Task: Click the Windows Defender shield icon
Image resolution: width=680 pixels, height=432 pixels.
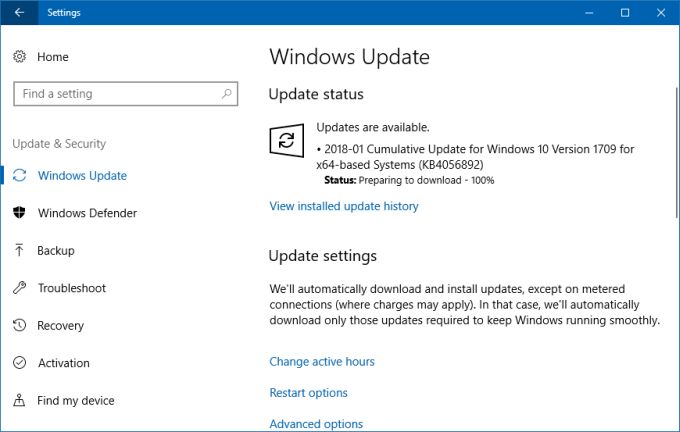Action: click(x=19, y=213)
